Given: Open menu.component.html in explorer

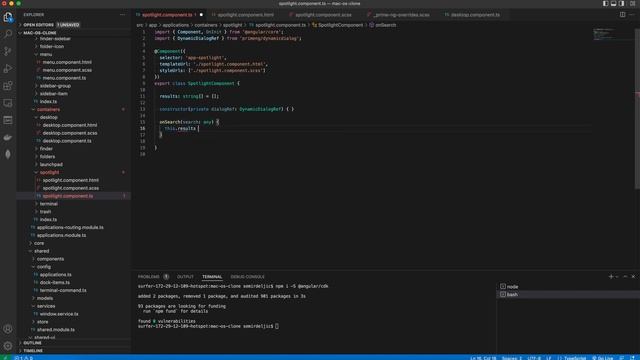Looking at the screenshot, I should tap(67, 62).
